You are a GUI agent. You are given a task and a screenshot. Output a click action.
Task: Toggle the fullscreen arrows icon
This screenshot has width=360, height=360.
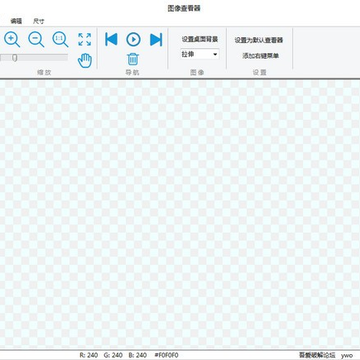pyautogui.click(x=85, y=39)
